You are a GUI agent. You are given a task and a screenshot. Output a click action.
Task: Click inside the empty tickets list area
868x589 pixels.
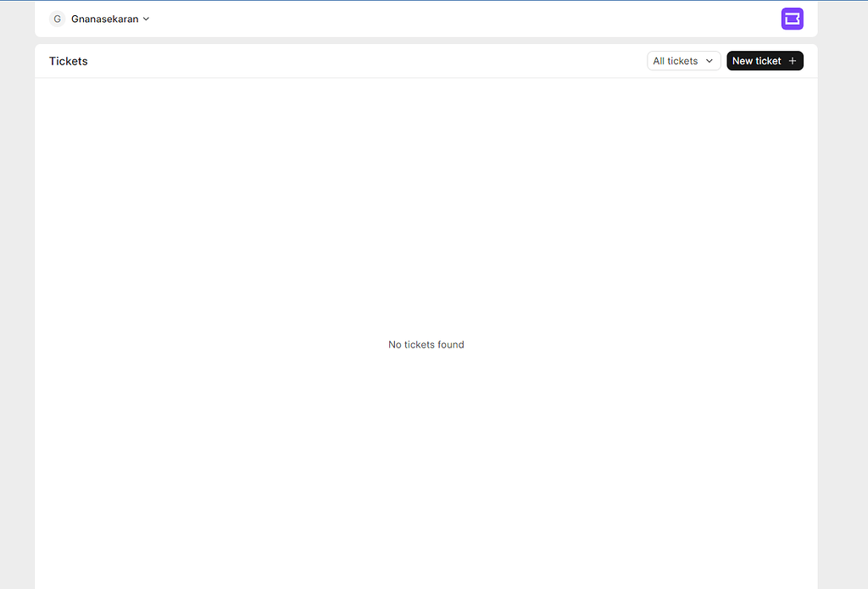point(426,254)
